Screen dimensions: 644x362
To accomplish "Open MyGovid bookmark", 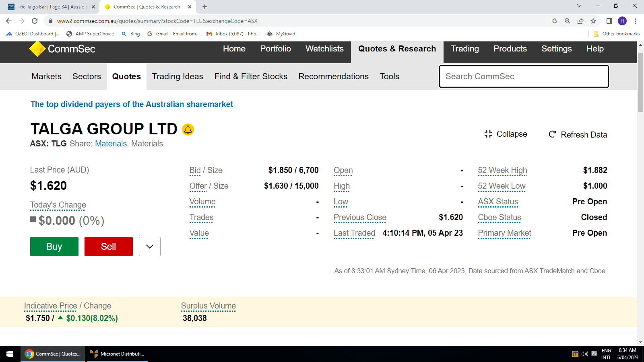I will pos(281,34).
